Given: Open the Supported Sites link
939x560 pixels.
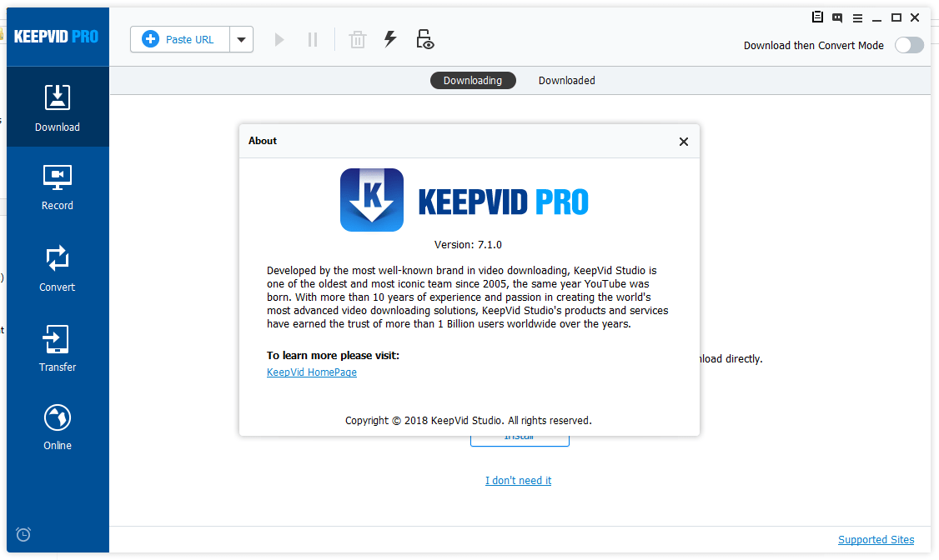Looking at the screenshot, I should click(876, 540).
